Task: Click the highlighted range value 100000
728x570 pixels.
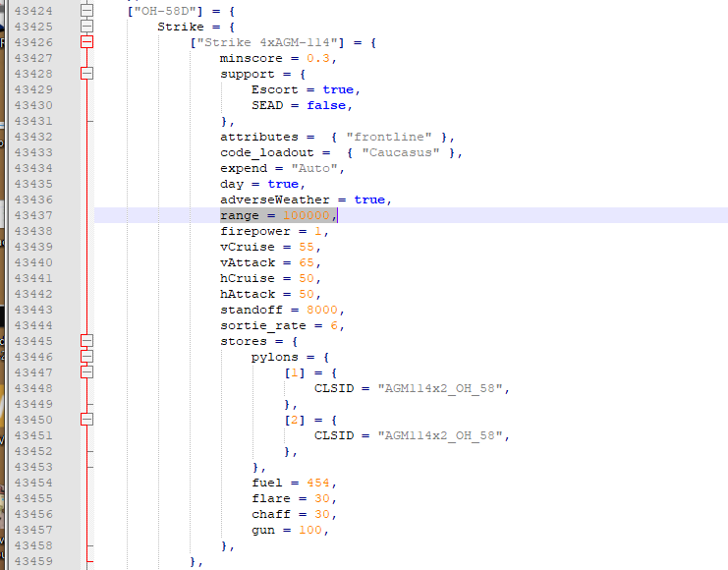Action: pyautogui.click(x=307, y=215)
